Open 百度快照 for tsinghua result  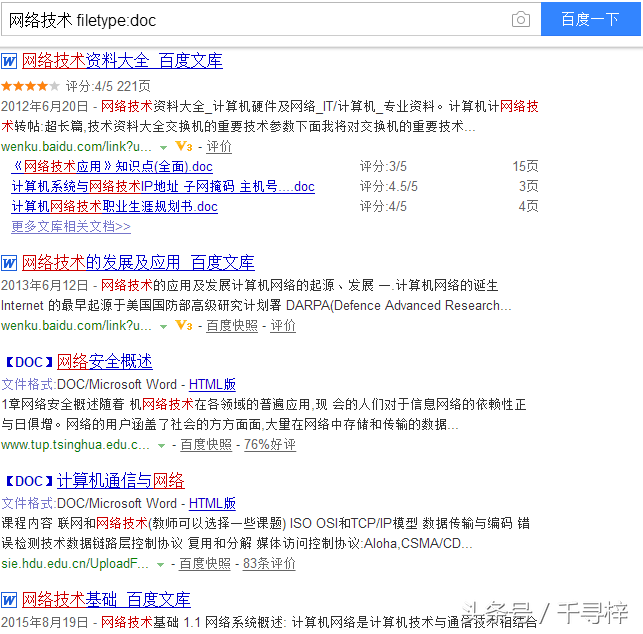(206, 445)
